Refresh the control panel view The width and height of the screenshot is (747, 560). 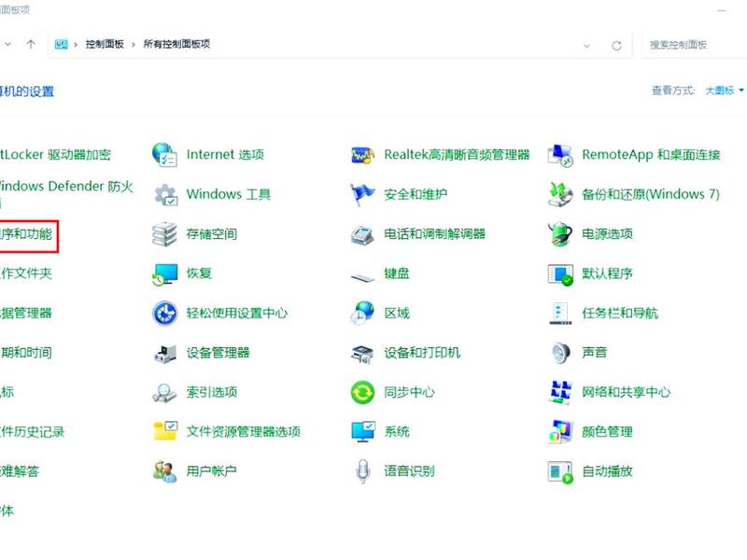(616, 46)
